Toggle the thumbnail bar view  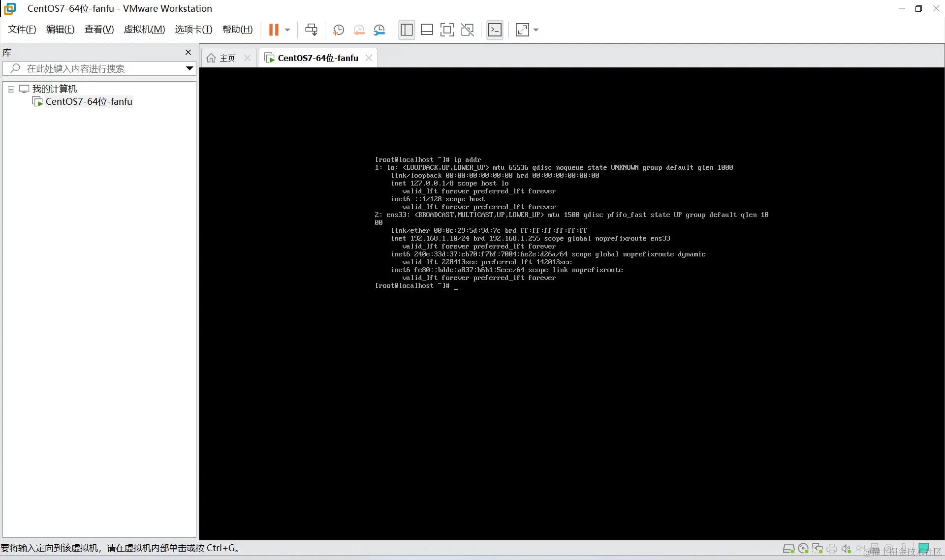click(x=427, y=30)
